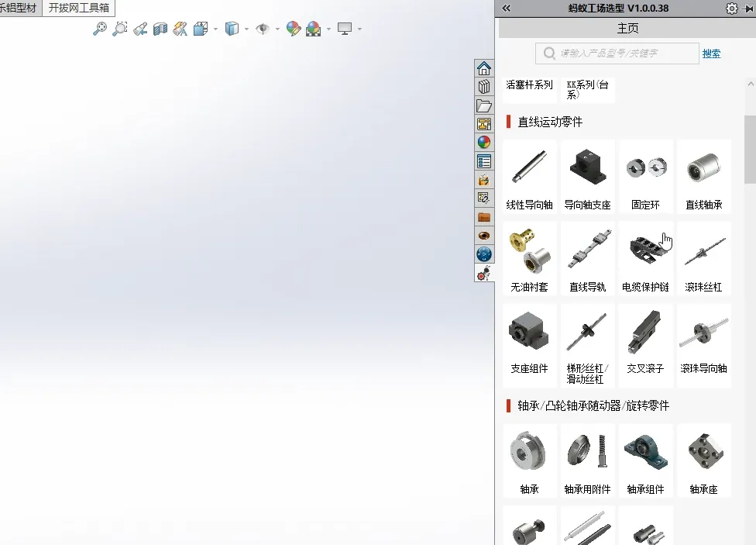Click the 主页 home tab header
This screenshot has width=756, height=545.
pos(627,29)
